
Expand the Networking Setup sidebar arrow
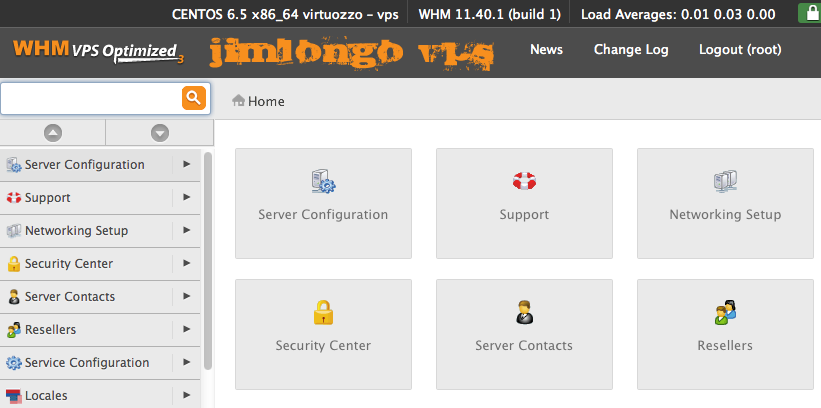point(186,230)
